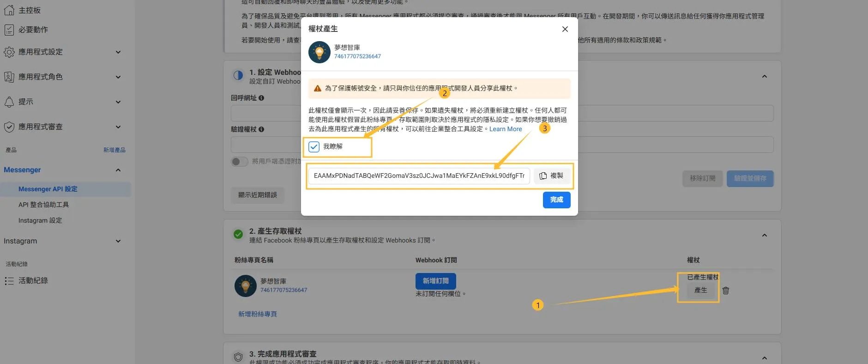
Task: Expand the Instagram sidebar section
Action: click(118, 241)
